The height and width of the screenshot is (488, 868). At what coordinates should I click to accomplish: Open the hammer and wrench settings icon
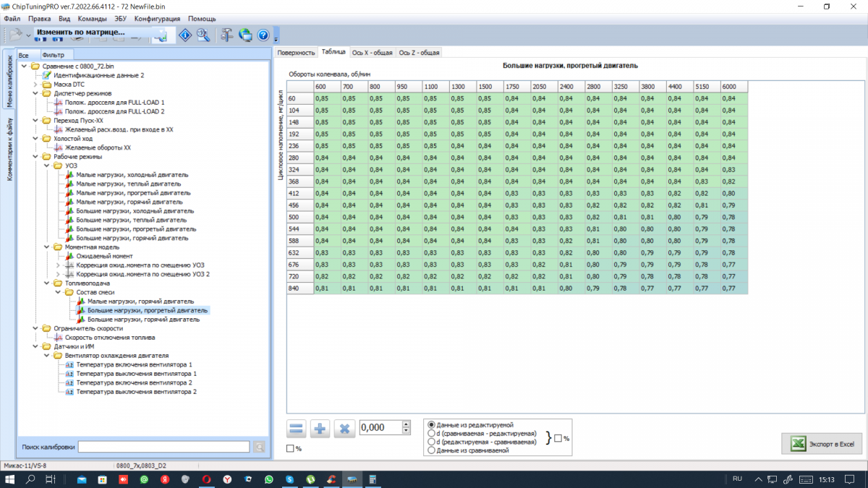227,35
